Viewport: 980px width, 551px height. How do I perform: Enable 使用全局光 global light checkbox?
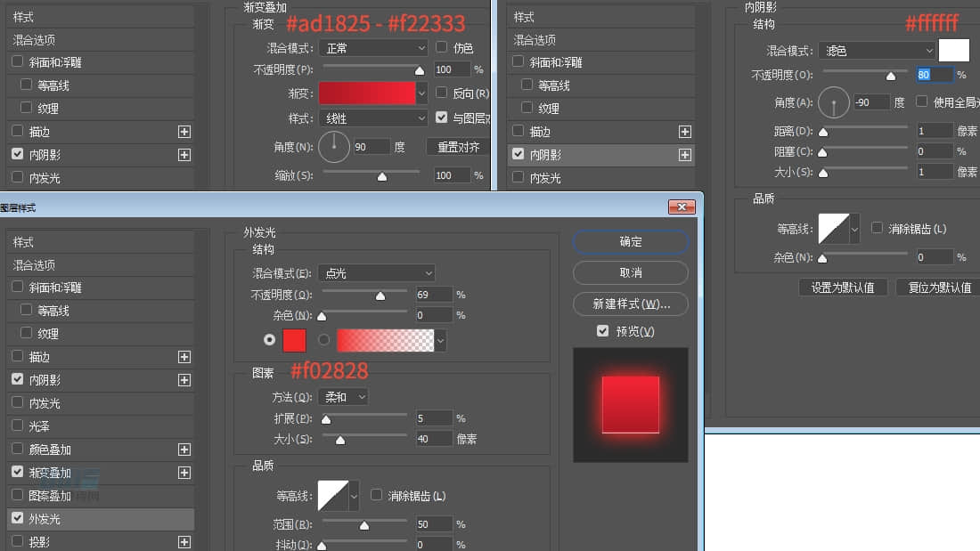pos(921,101)
